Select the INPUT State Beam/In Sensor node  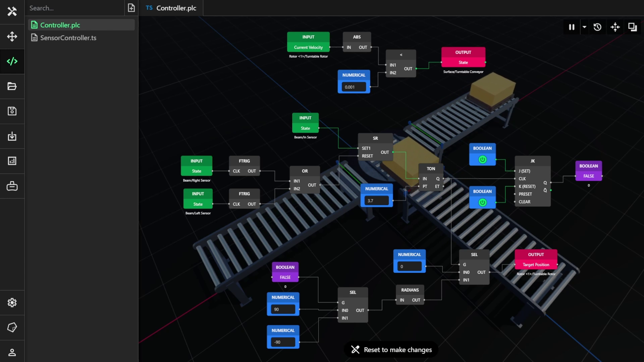coord(305,123)
